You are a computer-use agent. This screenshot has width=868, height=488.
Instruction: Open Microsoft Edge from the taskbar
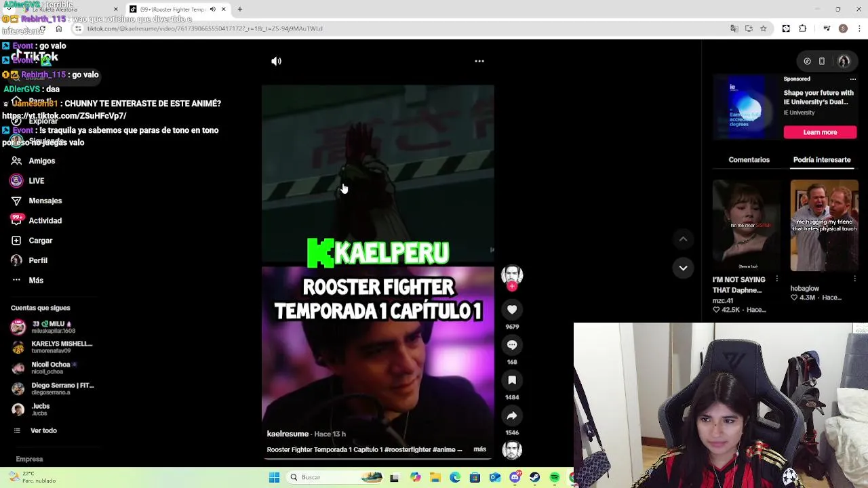pyautogui.click(x=454, y=478)
